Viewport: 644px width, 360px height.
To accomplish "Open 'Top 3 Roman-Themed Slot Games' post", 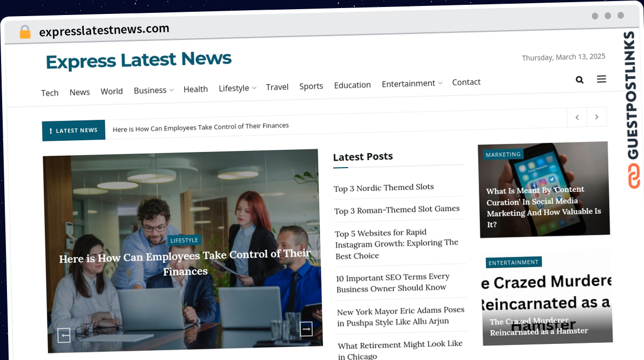I will (397, 210).
